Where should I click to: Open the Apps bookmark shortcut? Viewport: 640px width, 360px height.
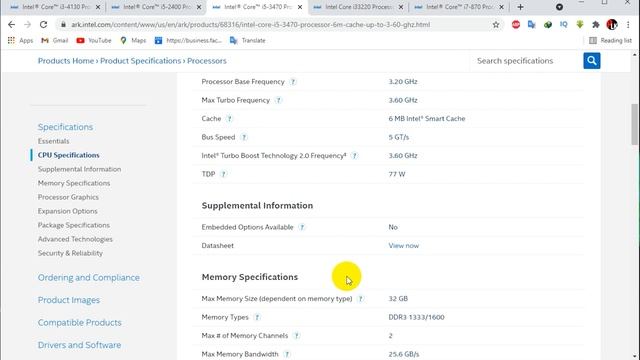pos(20,40)
